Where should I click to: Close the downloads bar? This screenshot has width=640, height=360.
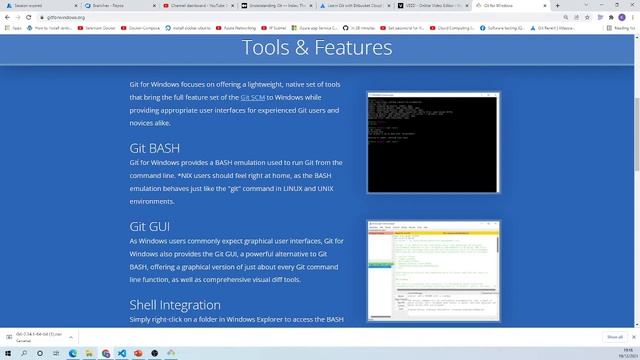633,337
